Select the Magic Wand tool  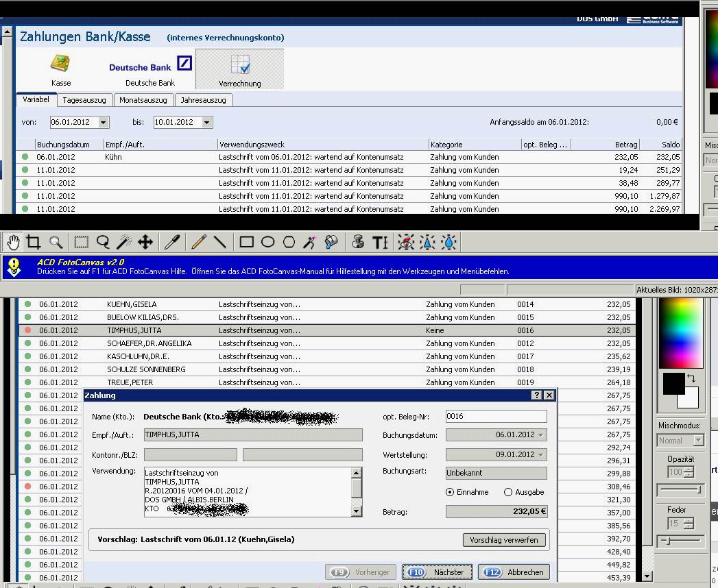point(124,242)
